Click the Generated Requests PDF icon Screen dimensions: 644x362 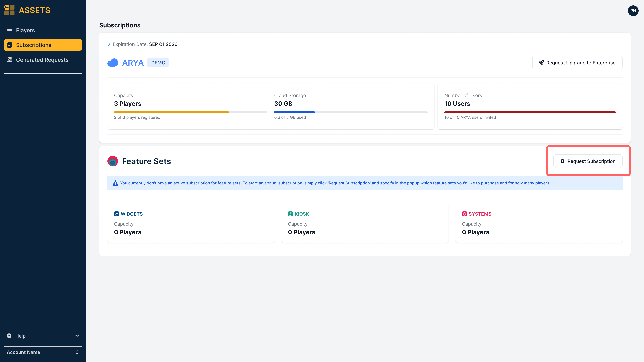pos(9,60)
